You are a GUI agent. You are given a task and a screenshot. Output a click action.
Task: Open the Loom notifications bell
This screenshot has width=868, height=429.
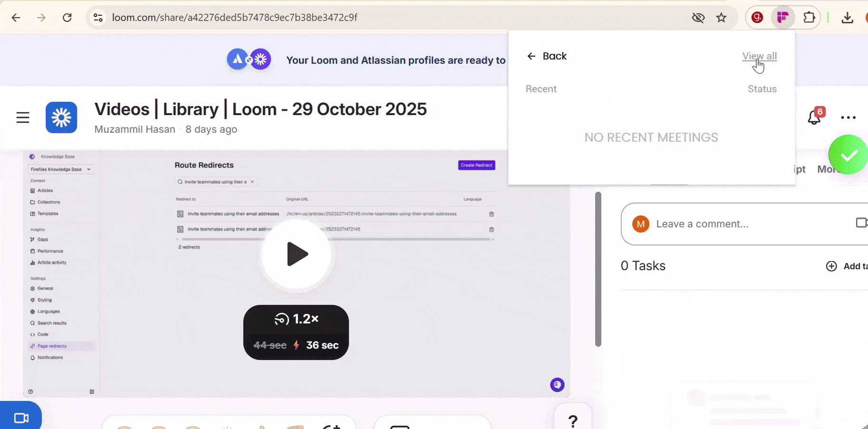click(x=815, y=117)
